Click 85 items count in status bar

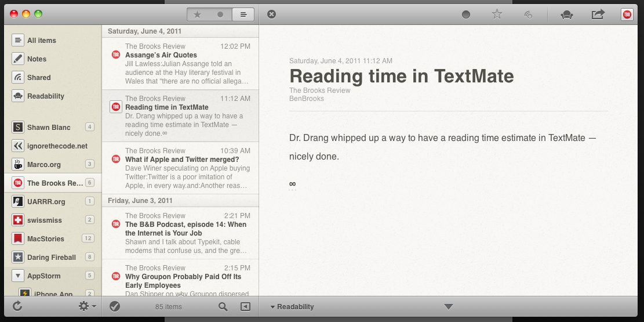(169, 307)
